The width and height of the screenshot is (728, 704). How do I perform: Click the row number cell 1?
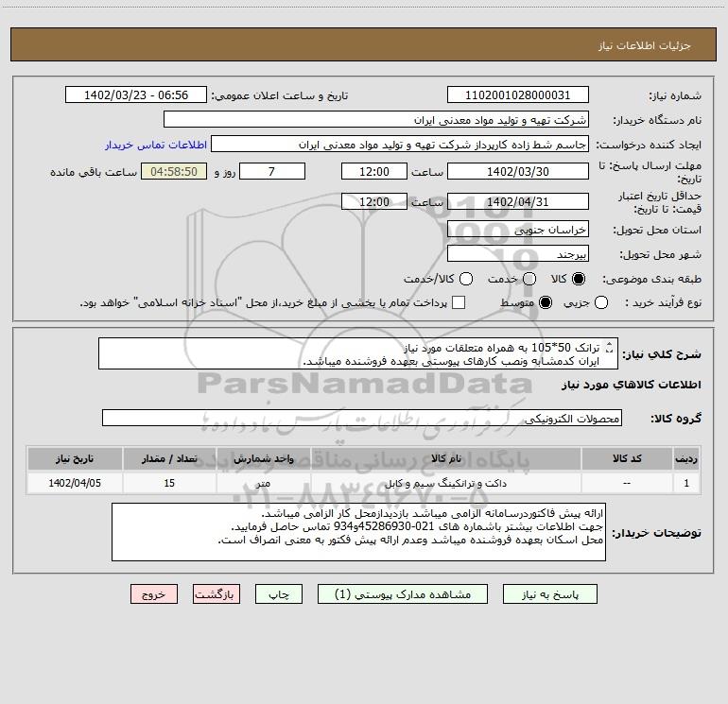point(686,483)
